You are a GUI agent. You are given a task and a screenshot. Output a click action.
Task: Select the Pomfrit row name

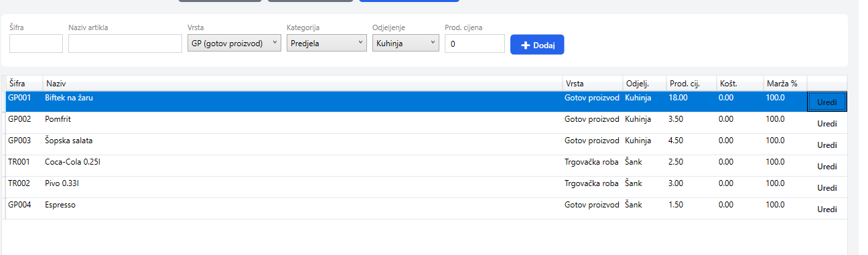click(58, 119)
